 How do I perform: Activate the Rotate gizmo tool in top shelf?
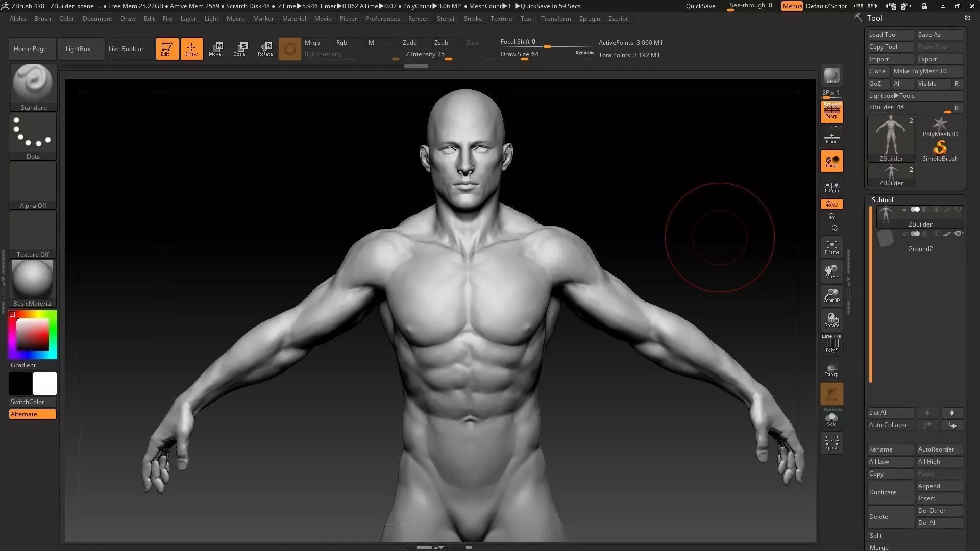[x=265, y=49]
